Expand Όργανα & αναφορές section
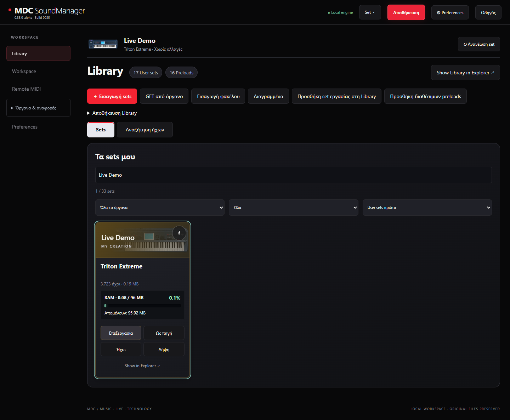This screenshot has width=510, height=420. click(x=38, y=108)
